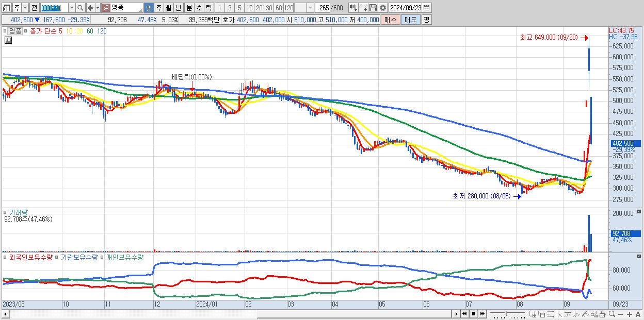Click the plus zoom-in icon at bottom right
644x320 pixels.
(630, 314)
